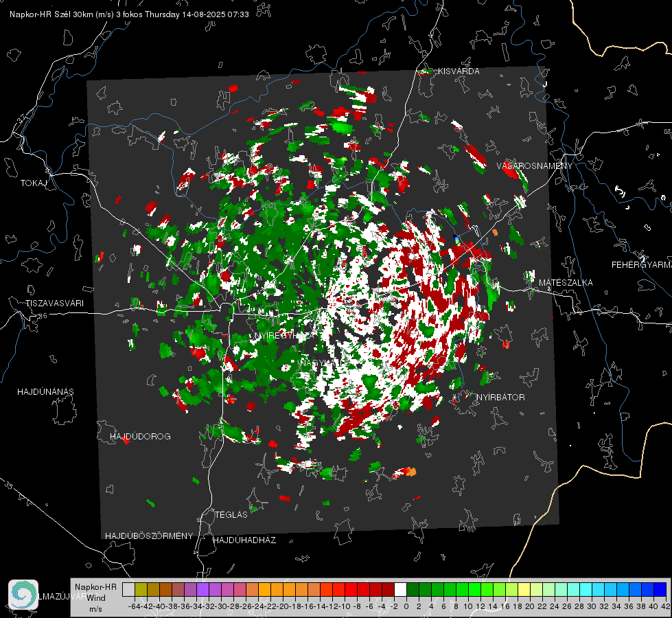This screenshot has width=672, height=618.
Task: Click the 'Wind' label in the legend
Action: (96, 598)
